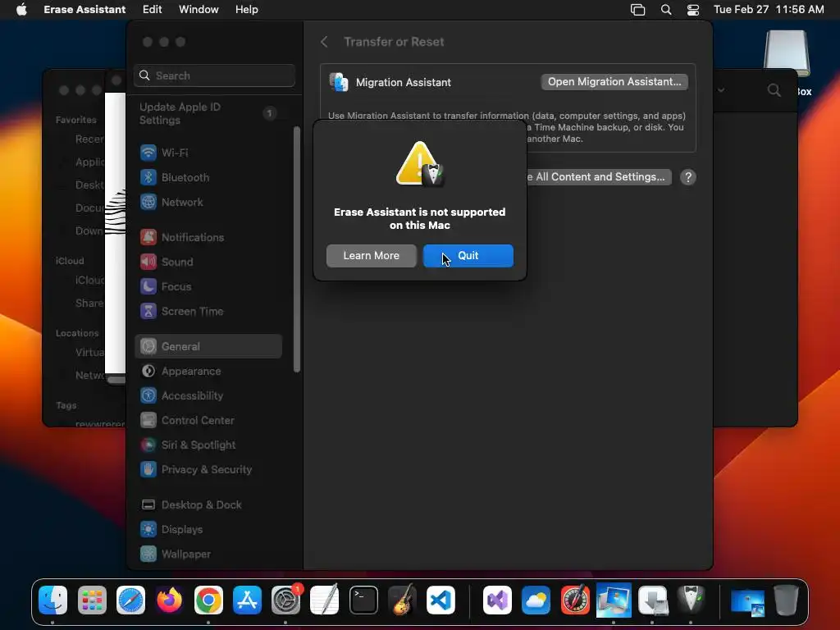Click the settings sidebar scrollbar
The height and width of the screenshot is (630, 840).
pyautogui.click(x=297, y=249)
